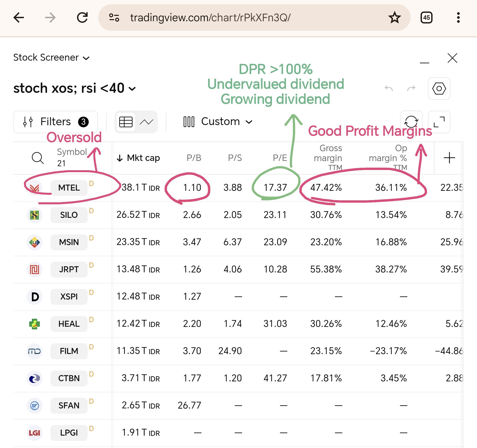Open the tab switcher showing 45 tabs
477x448 pixels.
point(426,17)
